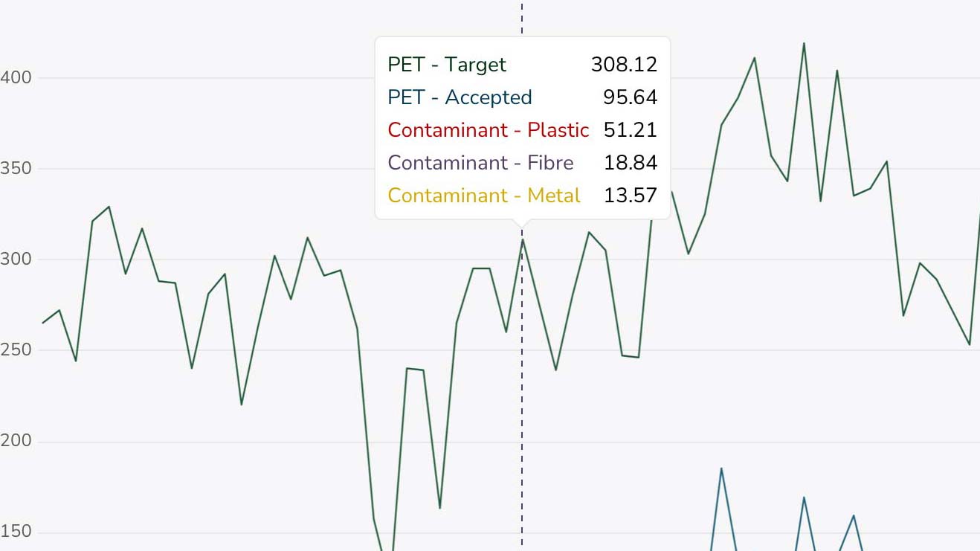Click the highest peak of green line

click(804, 43)
